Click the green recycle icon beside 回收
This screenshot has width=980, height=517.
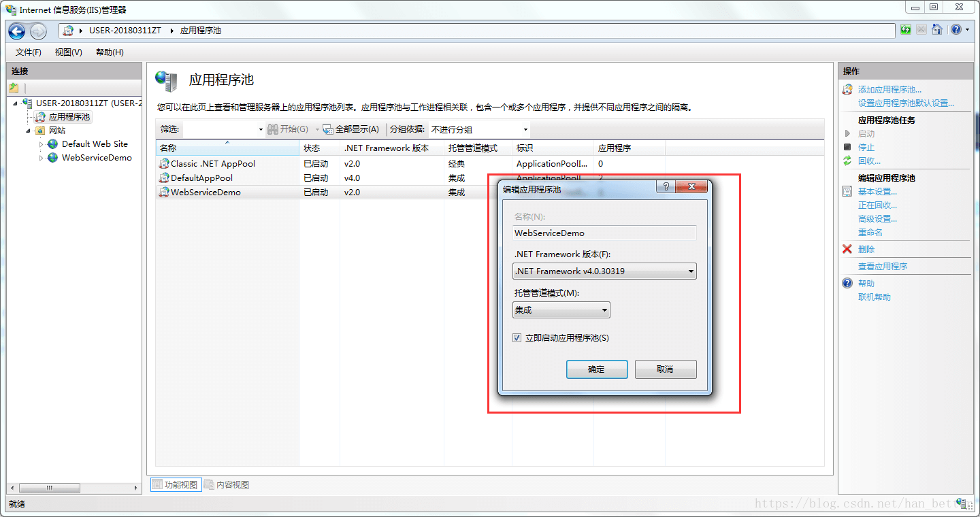(x=847, y=161)
